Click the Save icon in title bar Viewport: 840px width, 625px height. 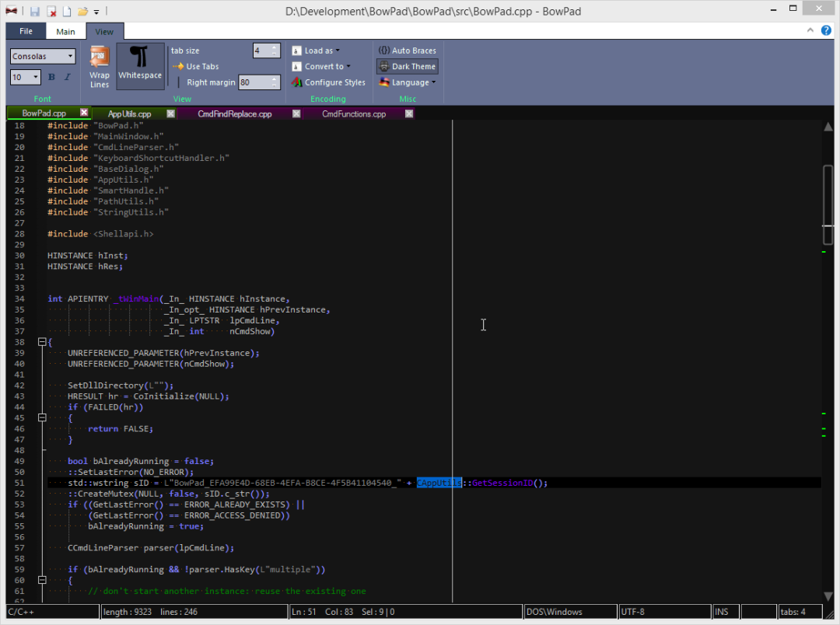tap(35, 11)
